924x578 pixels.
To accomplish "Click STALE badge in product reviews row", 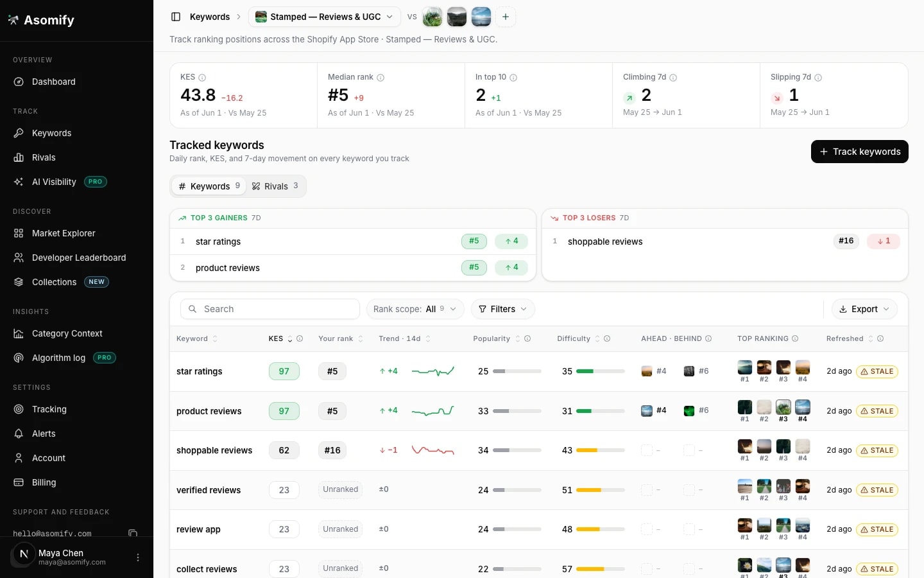I will [x=877, y=411].
